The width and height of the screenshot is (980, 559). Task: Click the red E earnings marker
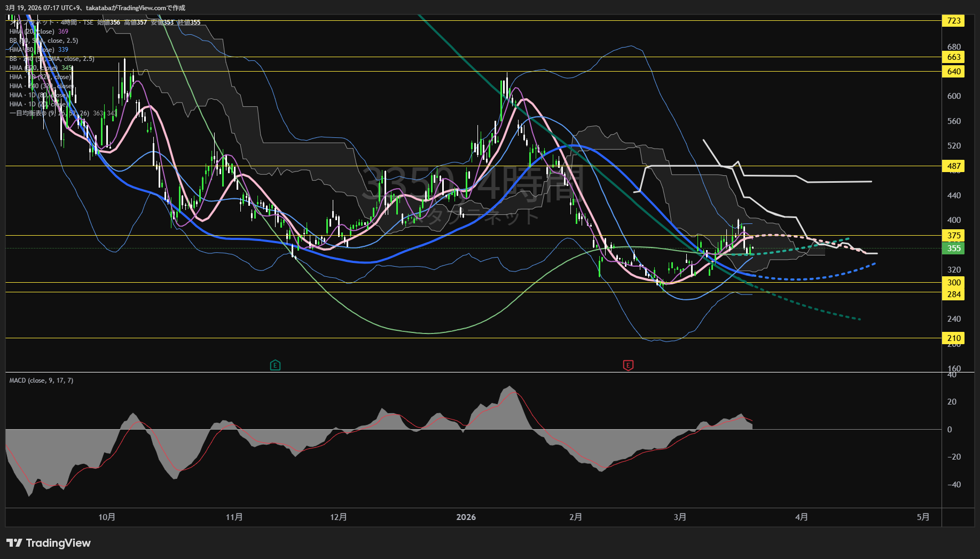(x=628, y=366)
